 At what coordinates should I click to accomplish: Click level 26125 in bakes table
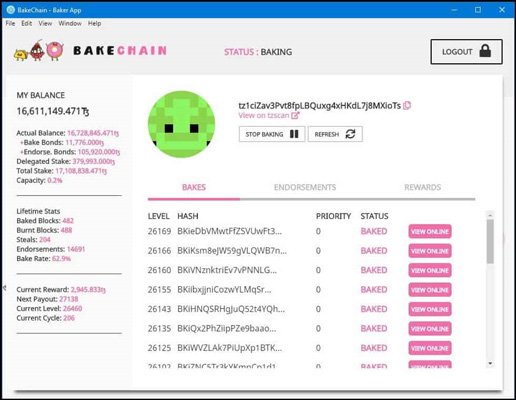[159, 348]
